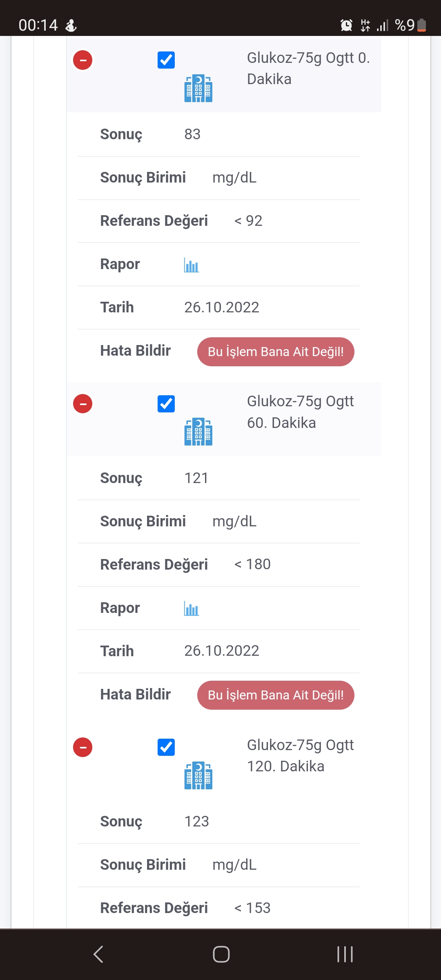Collapse the Glukoz-75g Ogtt 120. Dakika row
The image size is (441, 980).
pyautogui.click(x=83, y=747)
